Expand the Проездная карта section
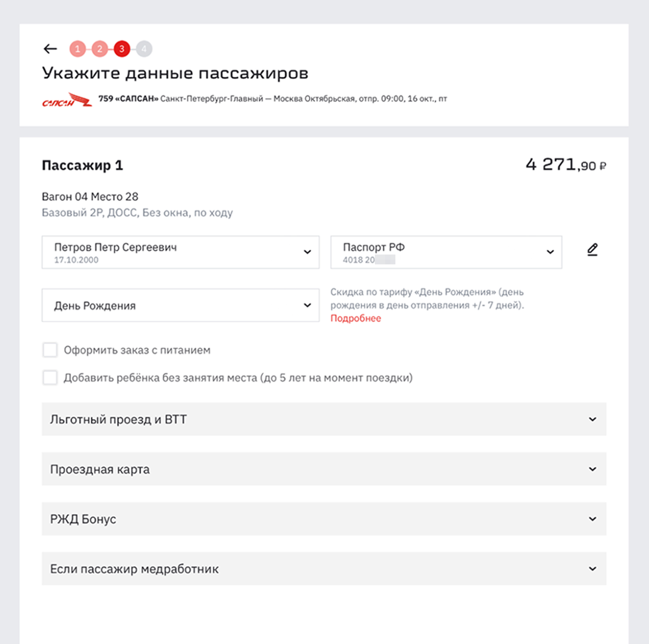This screenshot has width=649, height=644. click(324, 469)
